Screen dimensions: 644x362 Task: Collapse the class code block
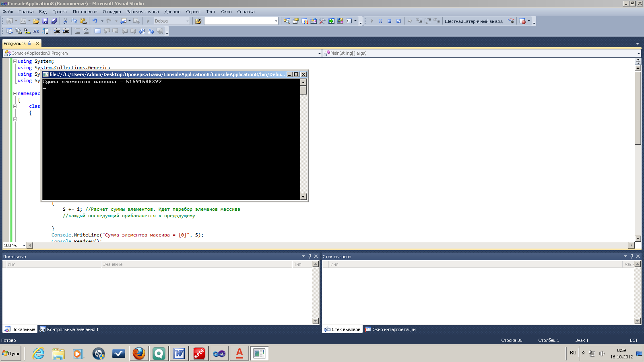click(15, 106)
